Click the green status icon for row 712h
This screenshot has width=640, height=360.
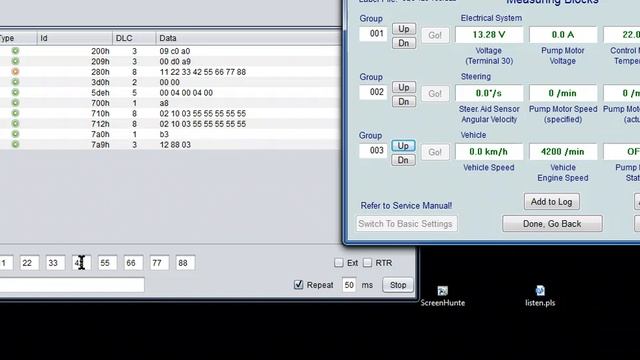[15, 124]
